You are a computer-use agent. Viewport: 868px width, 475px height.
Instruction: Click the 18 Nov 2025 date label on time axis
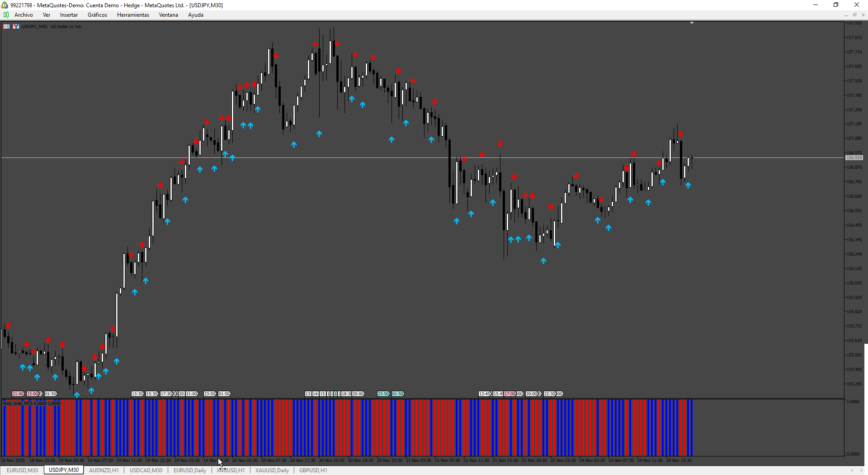pyautogui.click(x=13, y=461)
